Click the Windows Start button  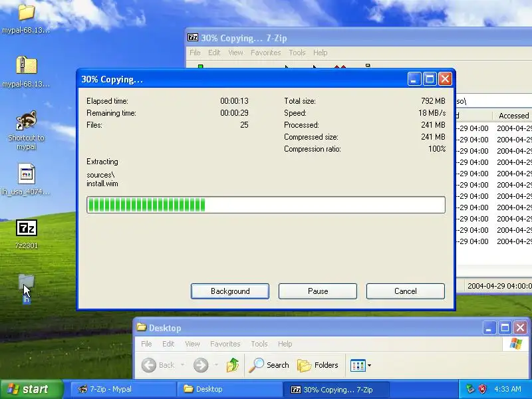[x=31, y=389]
